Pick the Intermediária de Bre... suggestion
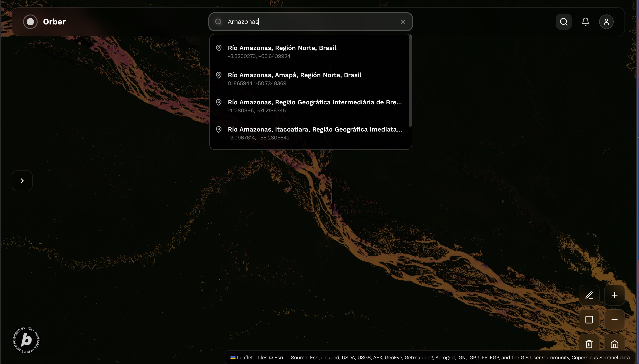The width and height of the screenshot is (639, 364). pyautogui.click(x=315, y=106)
